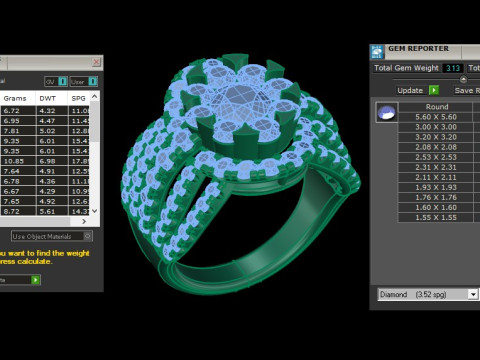
Task: Click the 6.72 grams cell
Action: (18, 111)
